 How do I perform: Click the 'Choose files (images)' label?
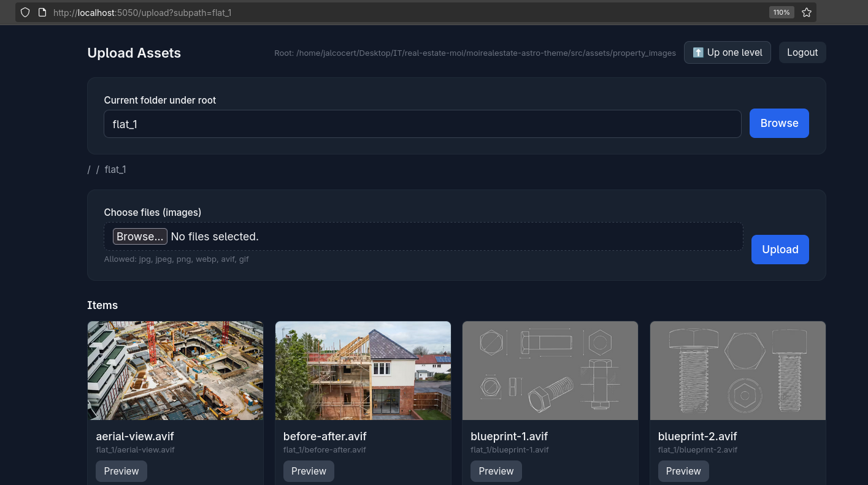tap(153, 213)
